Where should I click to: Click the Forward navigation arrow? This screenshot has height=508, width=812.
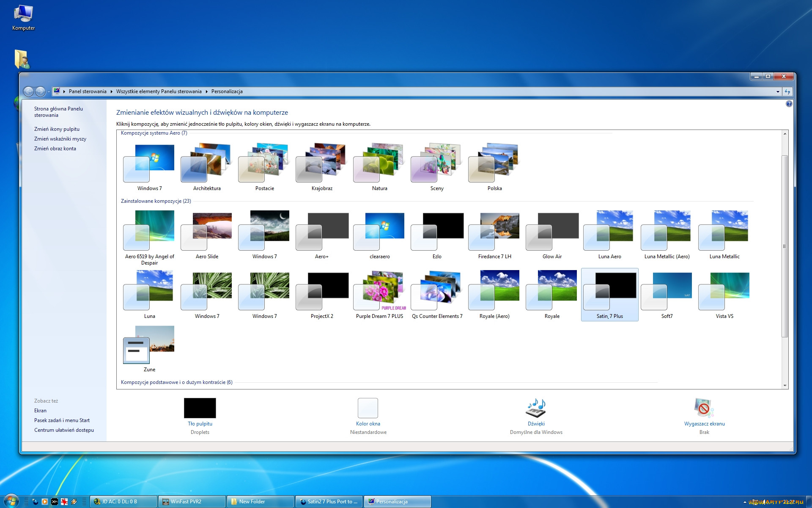[x=40, y=91]
